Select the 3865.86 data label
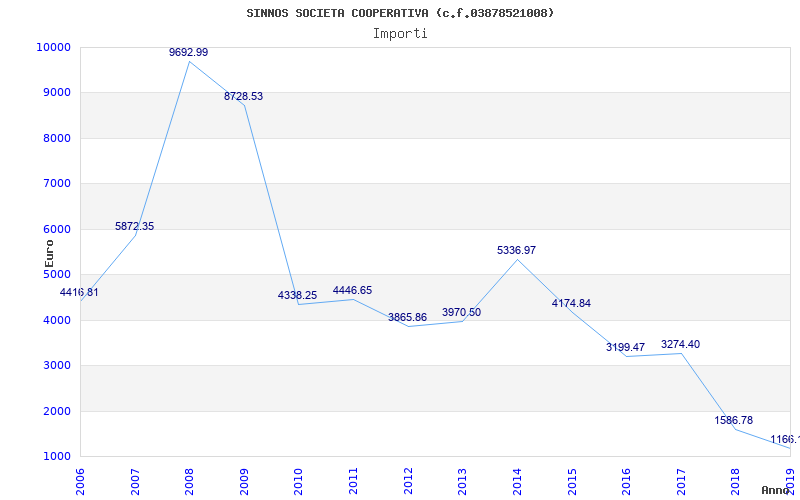 click(x=407, y=317)
